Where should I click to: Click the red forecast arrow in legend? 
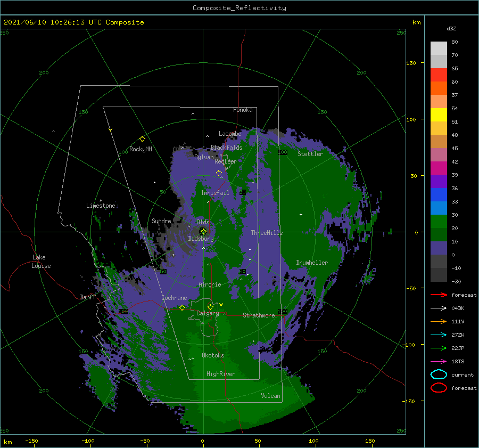(x=439, y=295)
